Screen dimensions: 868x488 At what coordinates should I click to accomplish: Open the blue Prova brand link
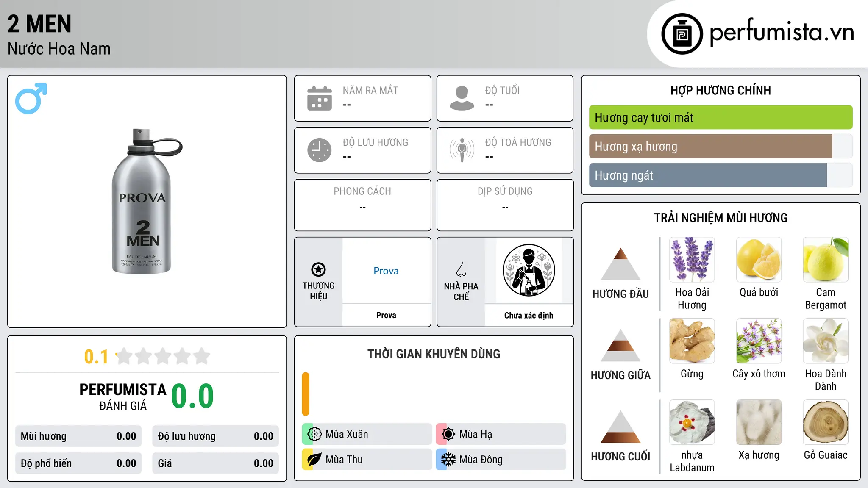pos(386,271)
